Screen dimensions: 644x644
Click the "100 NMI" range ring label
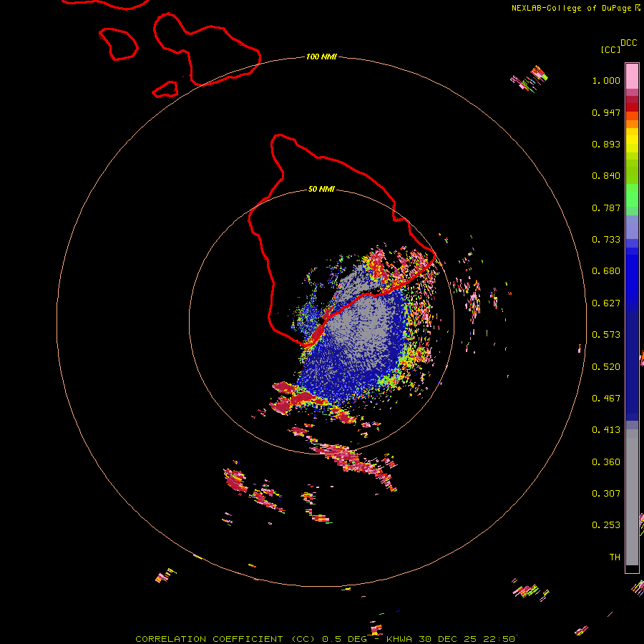pyautogui.click(x=321, y=57)
